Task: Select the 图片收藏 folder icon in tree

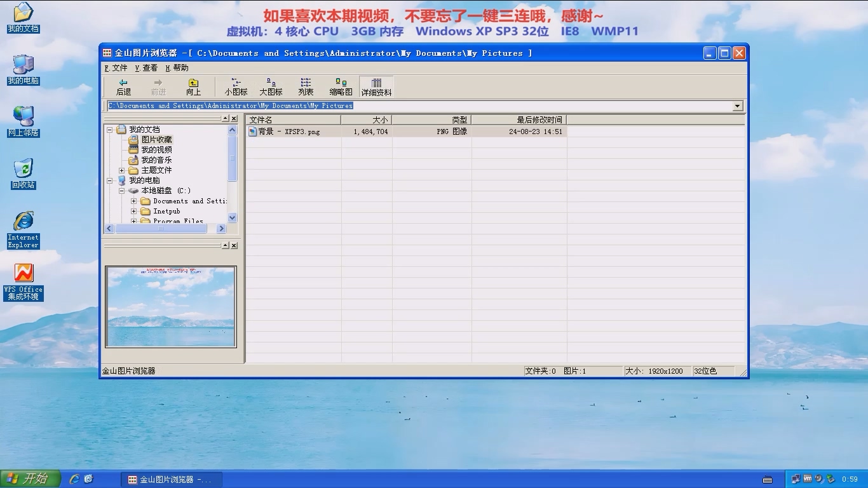Action: [x=133, y=140]
